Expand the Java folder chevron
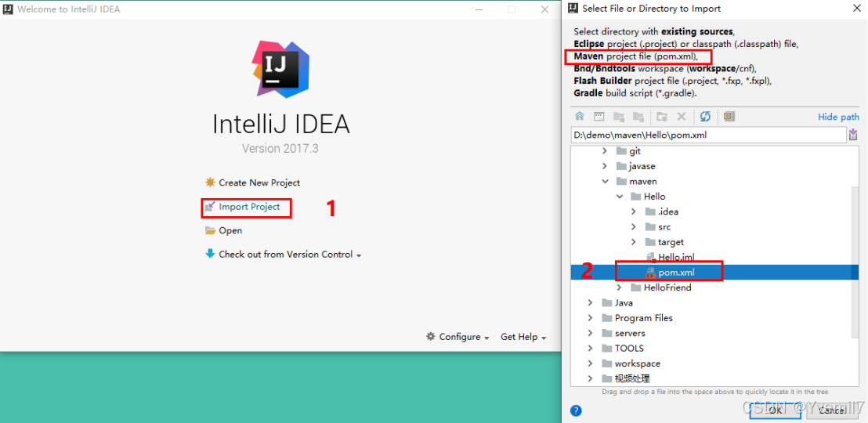Image resolution: width=868 pixels, height=423 pixels. click(590, 303)
